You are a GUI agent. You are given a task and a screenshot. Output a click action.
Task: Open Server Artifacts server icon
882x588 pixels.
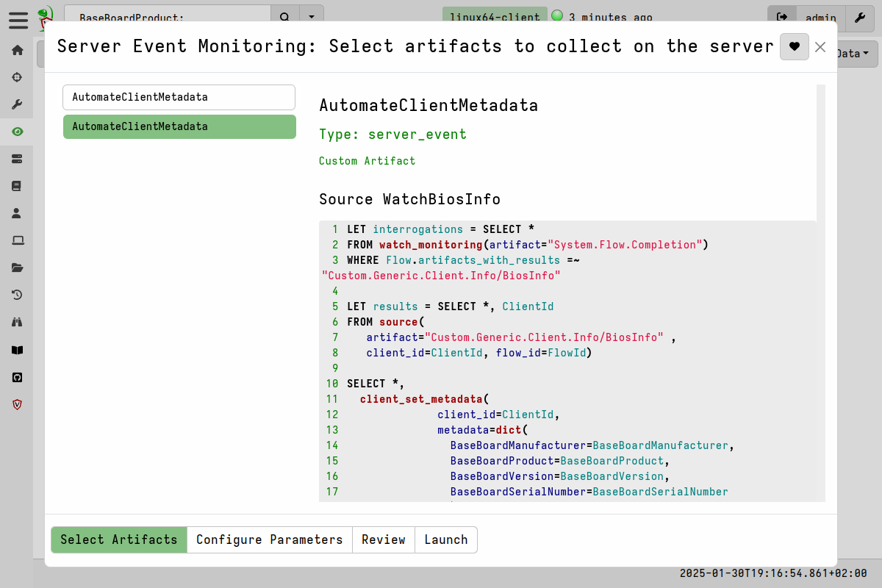pos(16,159)
